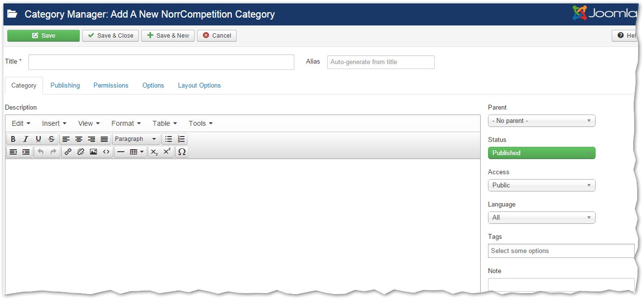644x300 pixels.
Task: Open the source code view icon
Action: 106,152
